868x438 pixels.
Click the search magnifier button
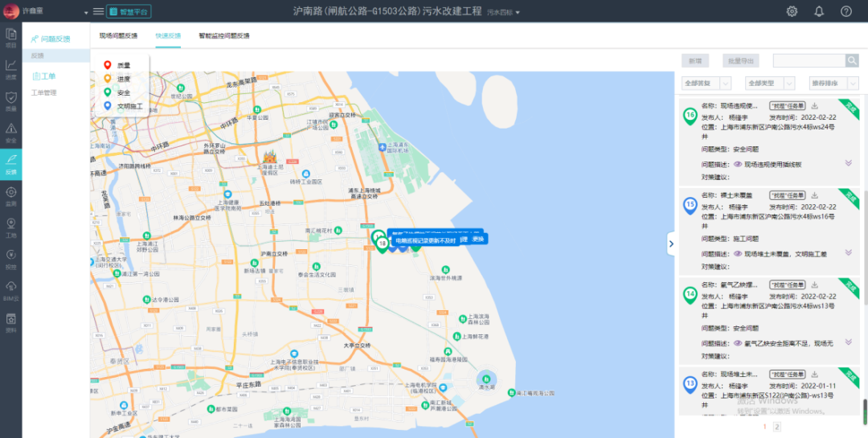click(x=852, y=61)
